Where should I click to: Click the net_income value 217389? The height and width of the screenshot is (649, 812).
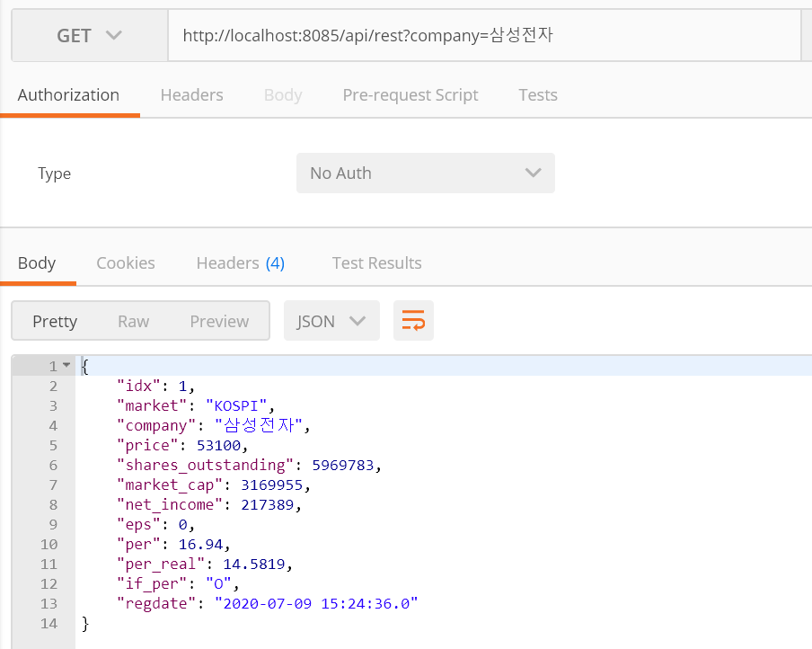click(267, 504)
